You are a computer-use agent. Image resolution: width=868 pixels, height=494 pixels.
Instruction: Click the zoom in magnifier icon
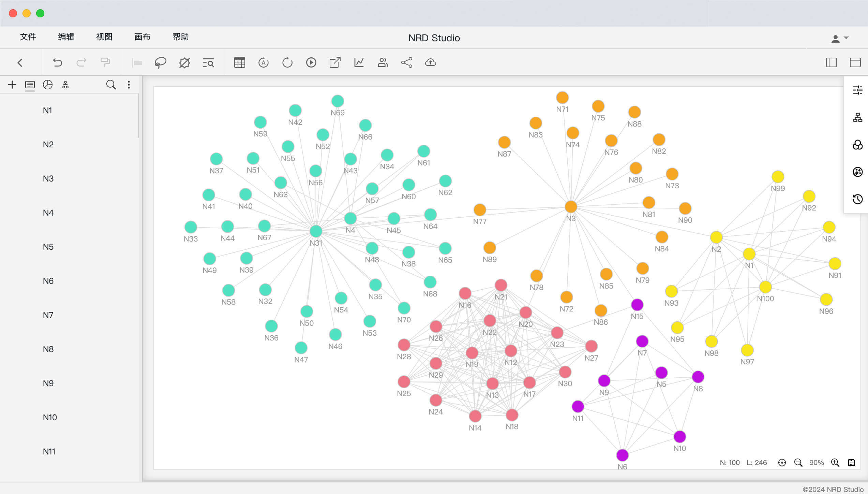[x=835, y=463]
